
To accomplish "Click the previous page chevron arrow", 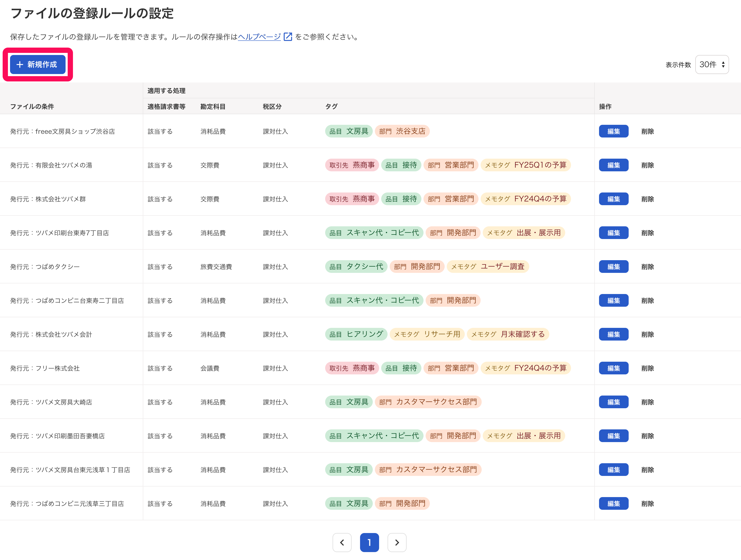I will (342, 542).
